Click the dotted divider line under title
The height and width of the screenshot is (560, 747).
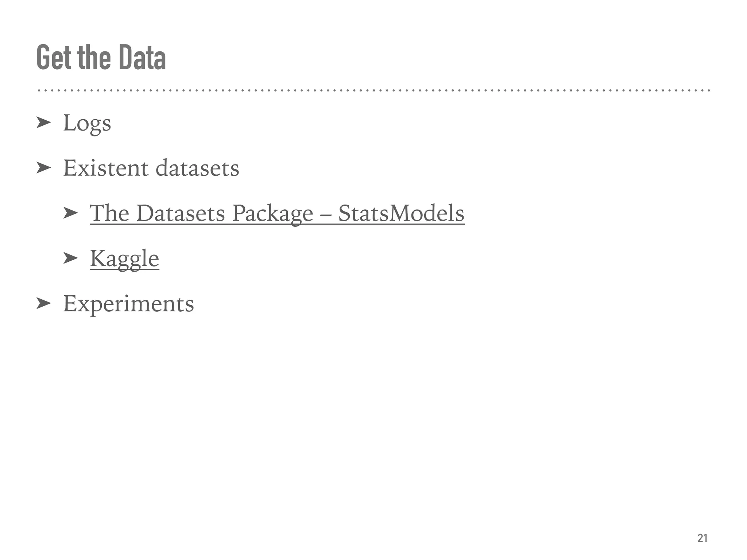click(374, 90)
